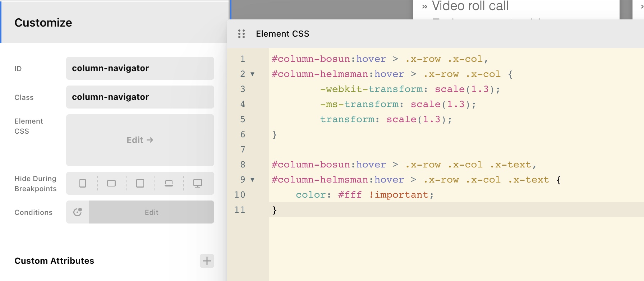The width and height of the screenshot is (644, 281).
Task: Click line number 7 in the gutter
Action: point(243,149)
